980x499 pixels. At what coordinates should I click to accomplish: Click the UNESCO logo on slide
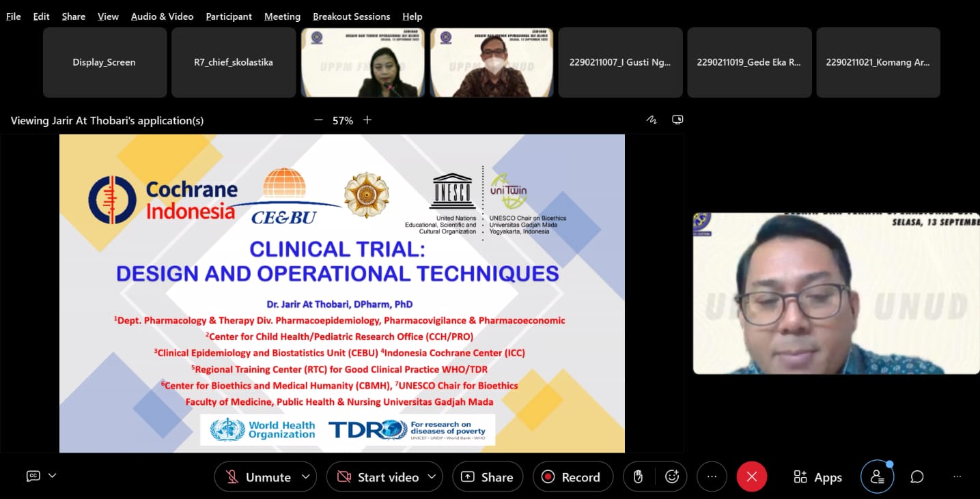click(451, 192)
